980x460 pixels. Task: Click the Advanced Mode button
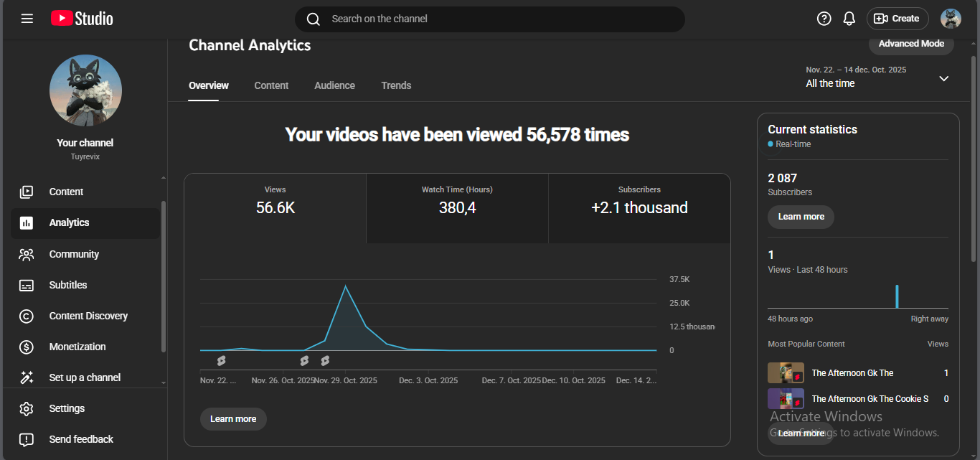pyautogui.click(x=911, y=44)
